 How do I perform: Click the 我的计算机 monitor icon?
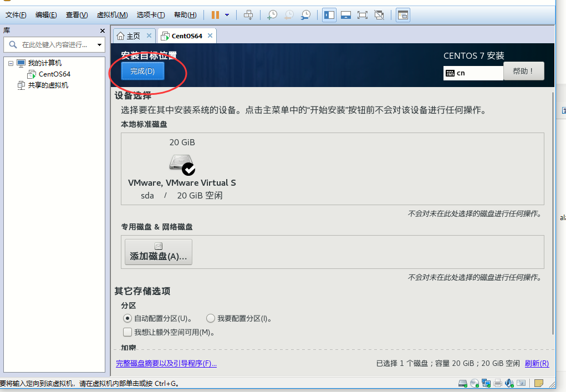(x=21, y=63)
